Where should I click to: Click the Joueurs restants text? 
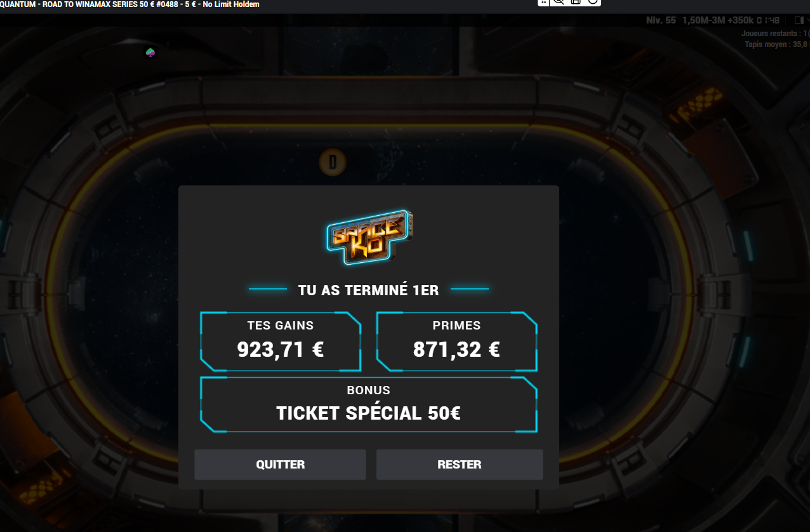775,33
